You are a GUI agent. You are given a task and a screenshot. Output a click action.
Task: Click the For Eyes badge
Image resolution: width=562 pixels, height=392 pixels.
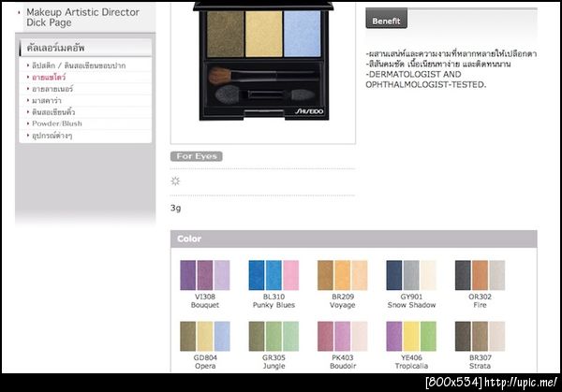tap(197, 156)
